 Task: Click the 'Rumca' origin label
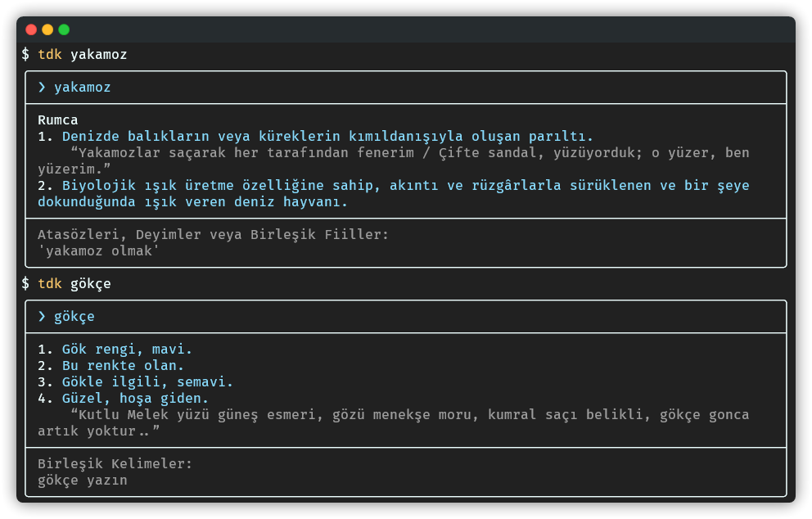(58, 120)
